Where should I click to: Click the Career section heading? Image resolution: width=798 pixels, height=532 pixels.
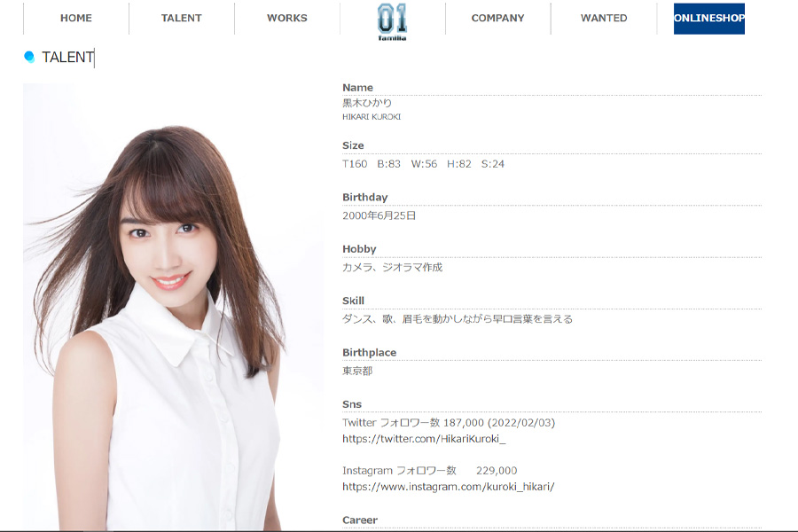coord(360,520)
